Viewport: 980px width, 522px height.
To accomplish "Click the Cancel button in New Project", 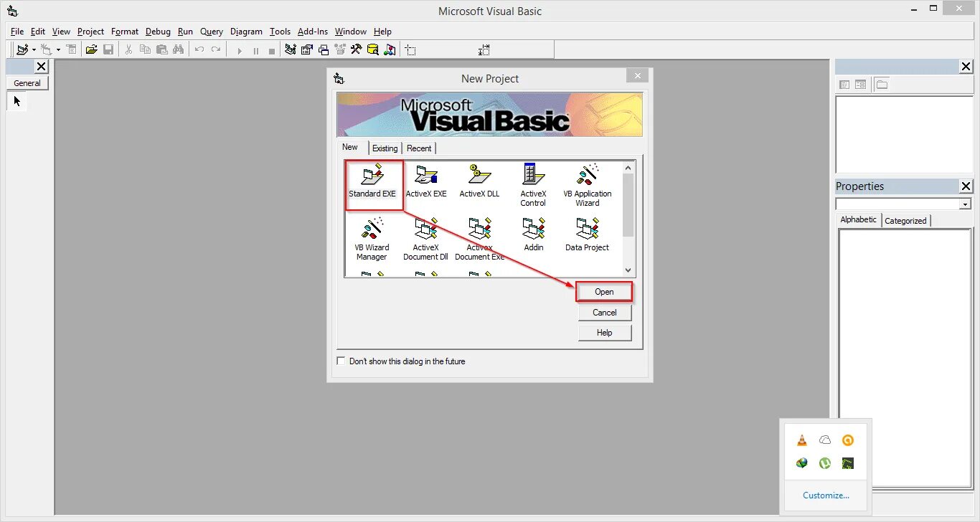I will (605, 313).
